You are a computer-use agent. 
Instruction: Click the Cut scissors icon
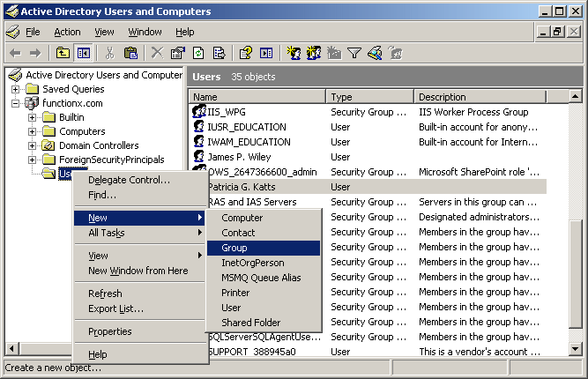tap(109, 53)
